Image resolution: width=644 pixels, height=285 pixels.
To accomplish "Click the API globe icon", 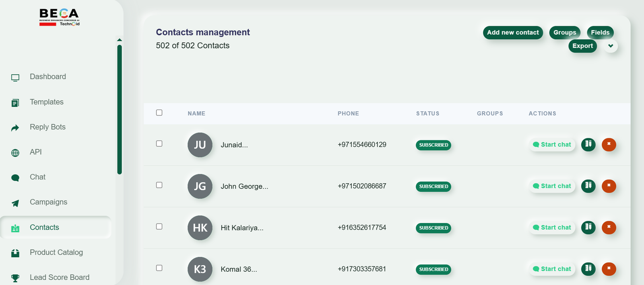I will tap(15, 153).
